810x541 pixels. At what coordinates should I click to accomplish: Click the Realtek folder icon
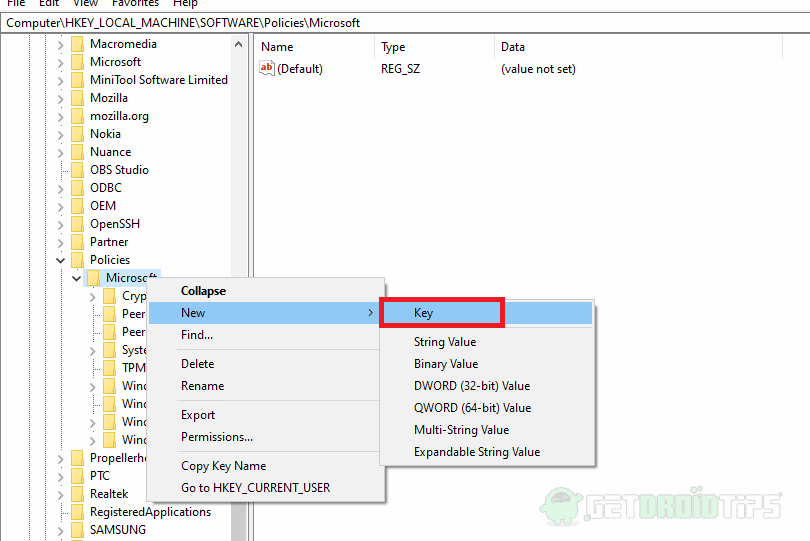(x=76, y=494)
